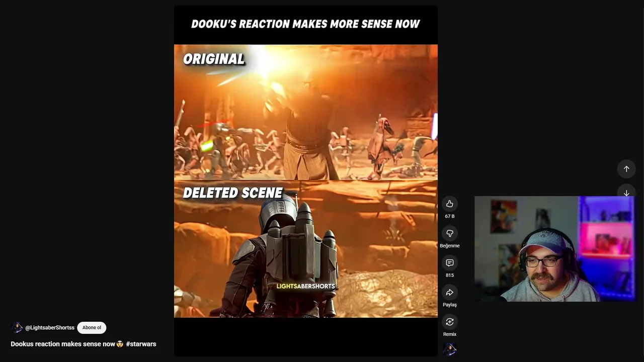Open the @LightsaberShortss channel link

click(x=50, y=328)
